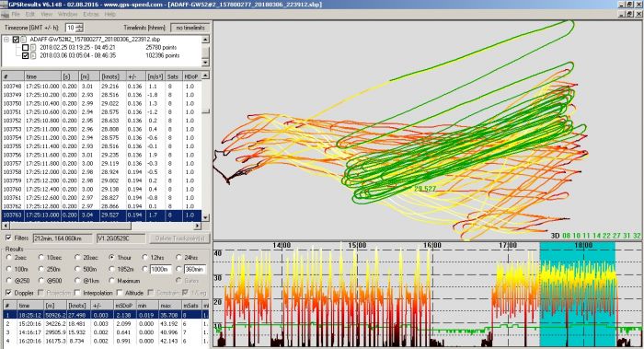Image resolution: width=644 pixels, height=349 pixels.
Task: Increase the Timezone GMT offset spinner
Action: (80, 26)
